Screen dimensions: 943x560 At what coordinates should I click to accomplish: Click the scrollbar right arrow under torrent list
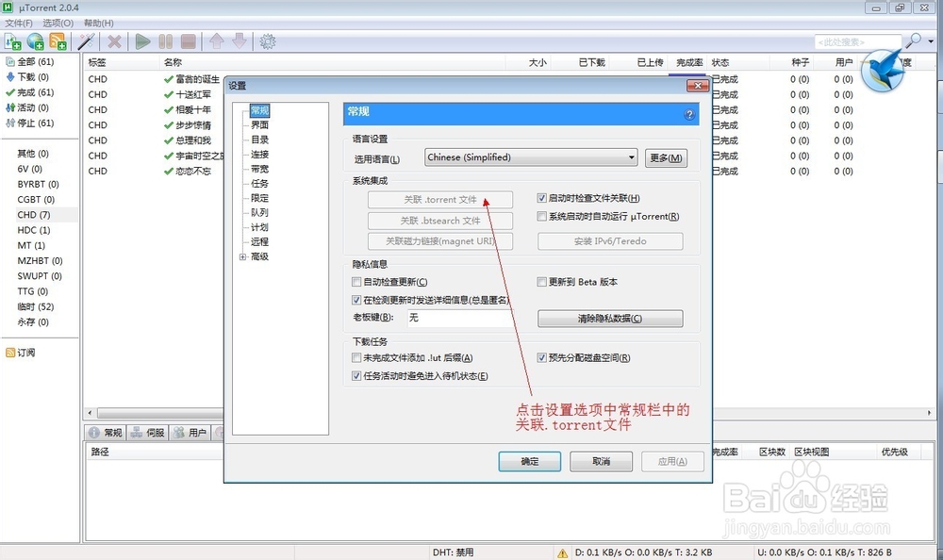(x=929, y=413)
